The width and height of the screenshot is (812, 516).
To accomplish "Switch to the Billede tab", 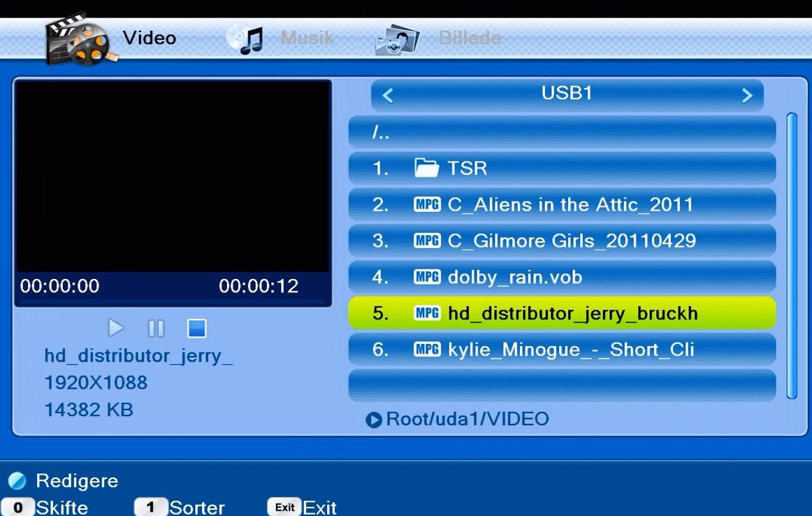I will (470, 38).
